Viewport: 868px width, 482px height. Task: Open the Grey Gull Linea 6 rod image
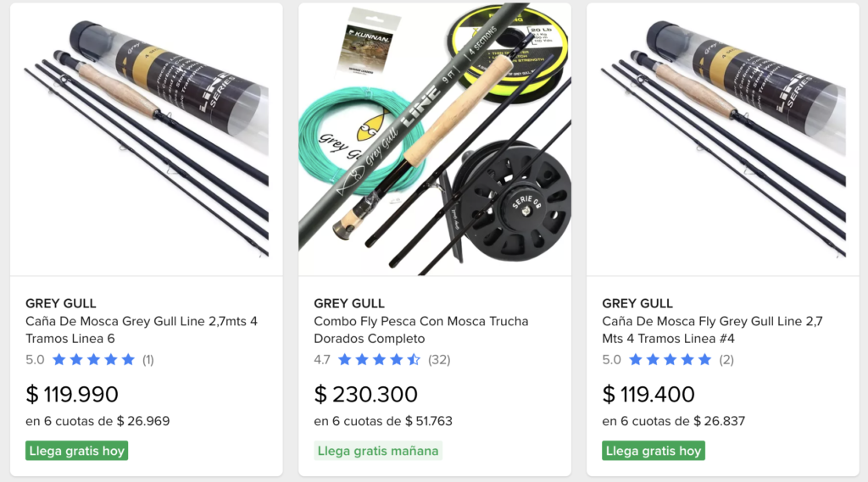146,140
